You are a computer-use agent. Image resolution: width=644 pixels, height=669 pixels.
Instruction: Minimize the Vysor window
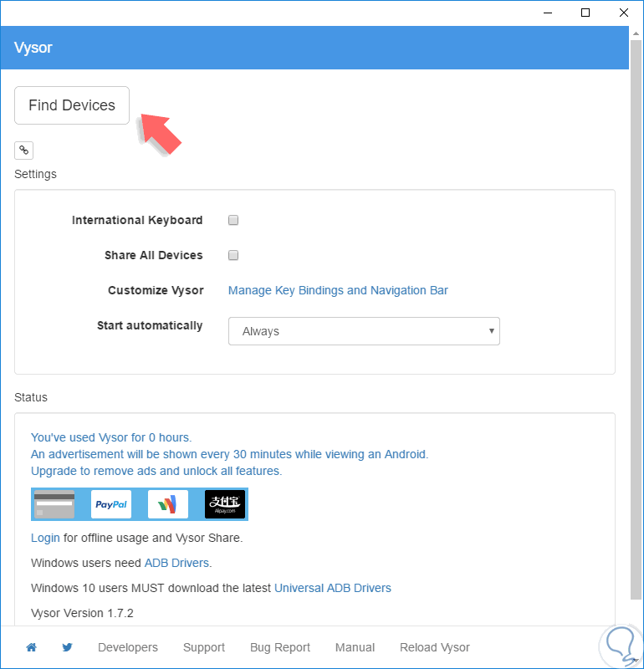548,13
